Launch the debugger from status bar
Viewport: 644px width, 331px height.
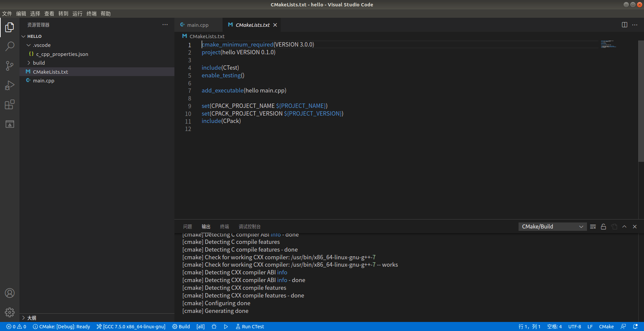pos(214,327)
